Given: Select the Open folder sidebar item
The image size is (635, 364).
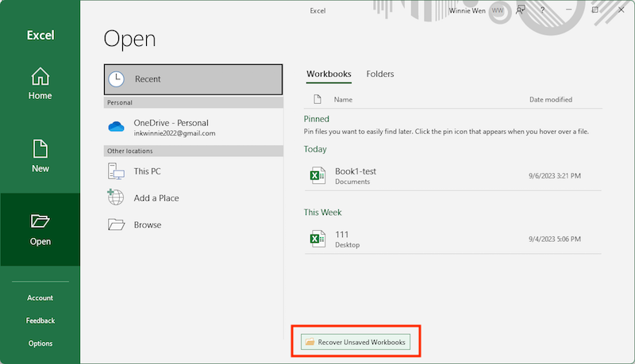Looking at the screenshot, I should pos(40,229).
